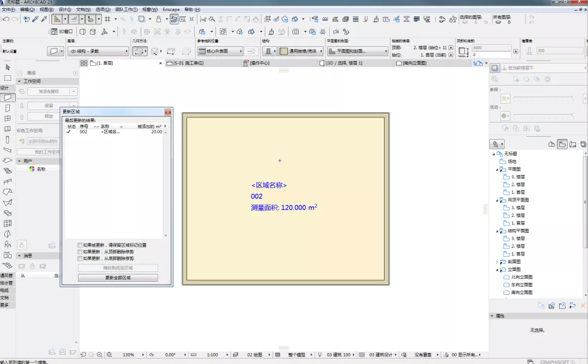Close the 更新区域 dialog
The image size is (588, 364).
click(x=167, y=112)
